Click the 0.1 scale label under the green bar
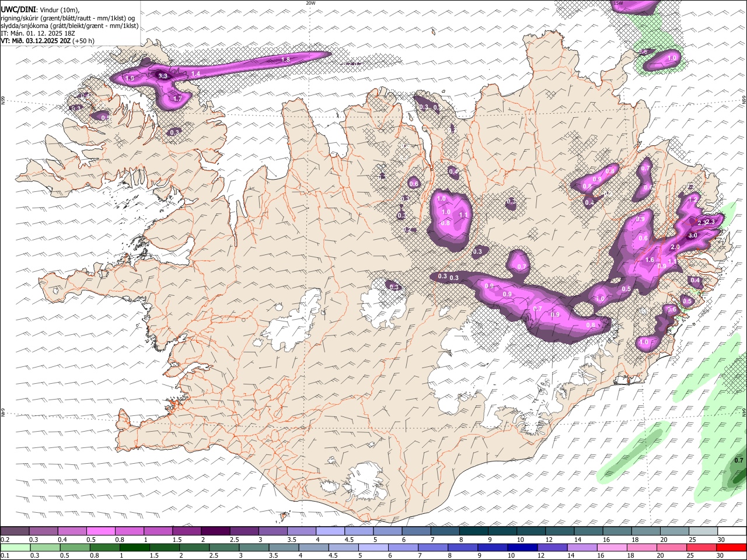Screen dimensions: 747x560 (5, 556)
